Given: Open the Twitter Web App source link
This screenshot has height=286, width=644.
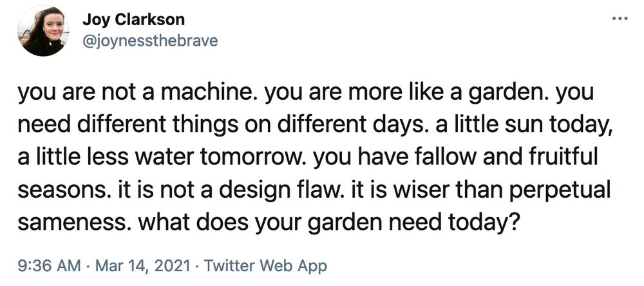Looking at the screenshot, I should [x=265, y=266].
